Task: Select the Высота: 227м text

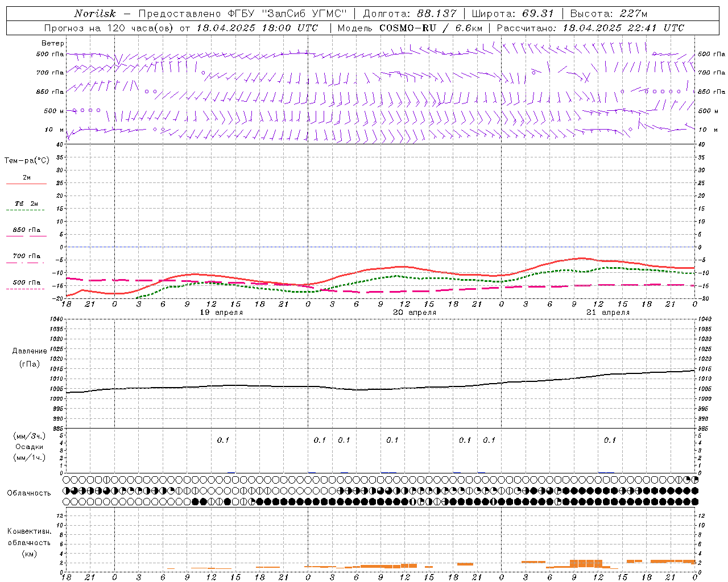Action: (609, 14)
